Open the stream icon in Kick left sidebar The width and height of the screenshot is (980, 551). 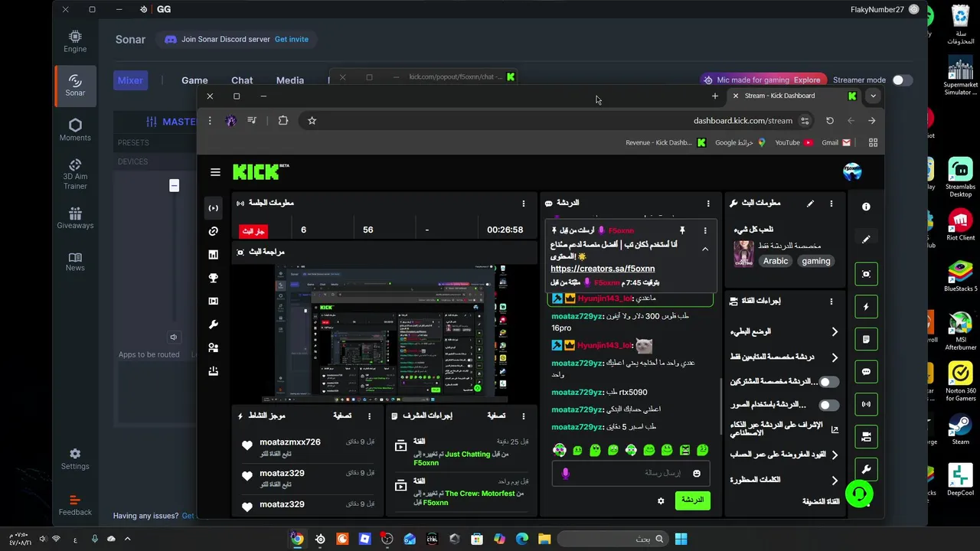click(x=214, y=207)
